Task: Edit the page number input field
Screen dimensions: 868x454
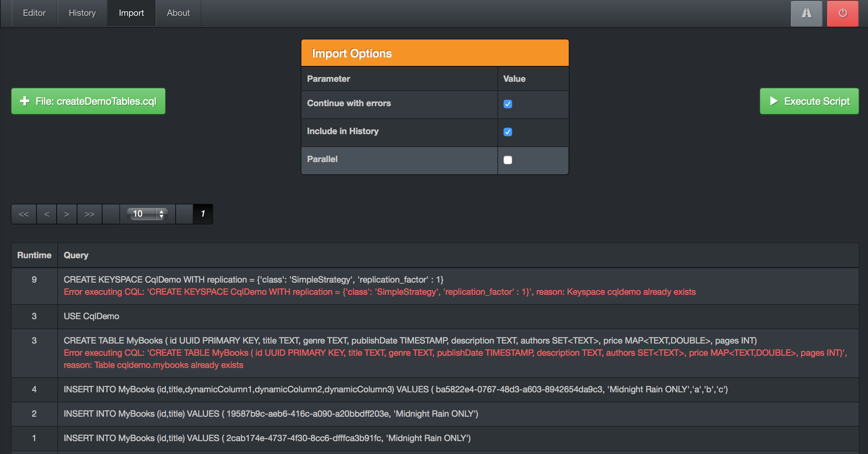Action: [201, 214]
